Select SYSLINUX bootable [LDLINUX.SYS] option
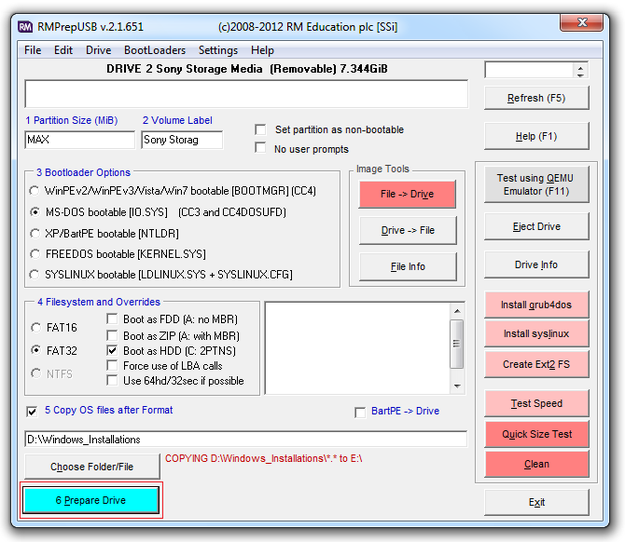The height and width of the screenshot is (542, 625). (35, 275)
